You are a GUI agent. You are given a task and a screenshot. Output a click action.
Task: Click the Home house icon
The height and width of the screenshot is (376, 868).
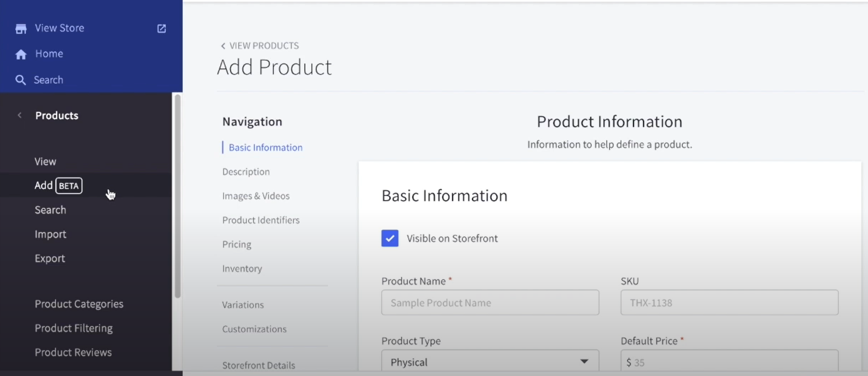click(21, 54)
